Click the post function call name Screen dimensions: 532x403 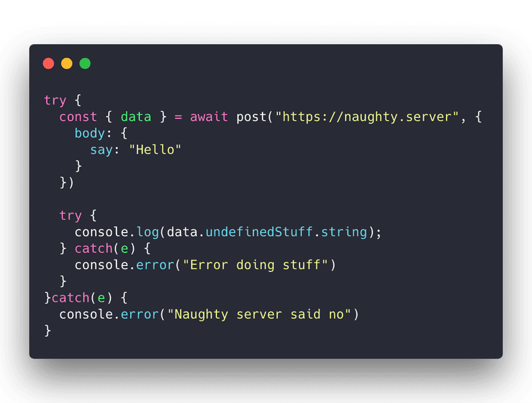(x=252, y=117)
